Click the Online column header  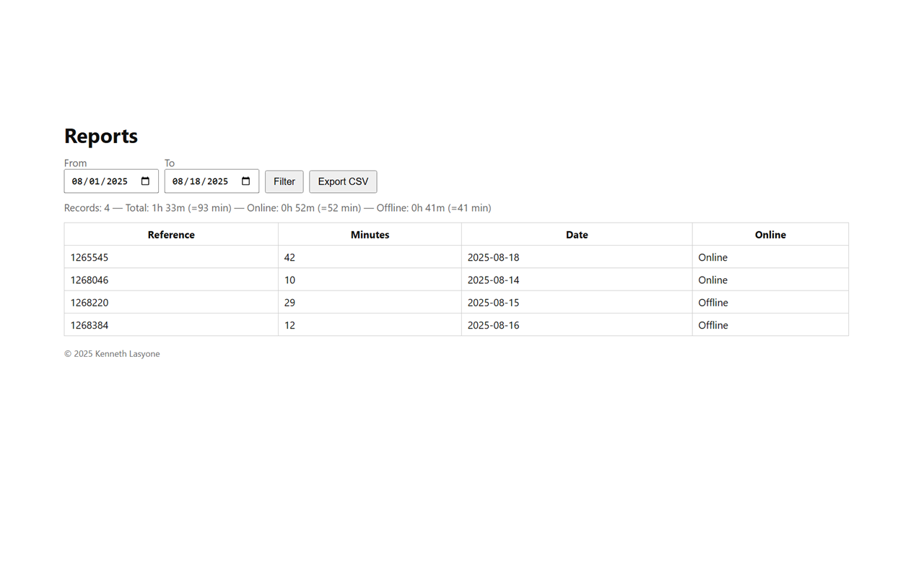[770, 235]
